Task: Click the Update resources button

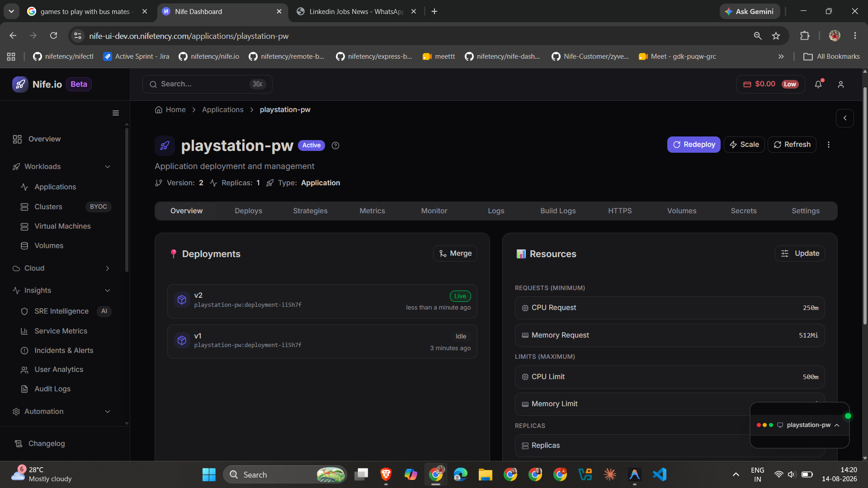Action: (x=800, y=253)
